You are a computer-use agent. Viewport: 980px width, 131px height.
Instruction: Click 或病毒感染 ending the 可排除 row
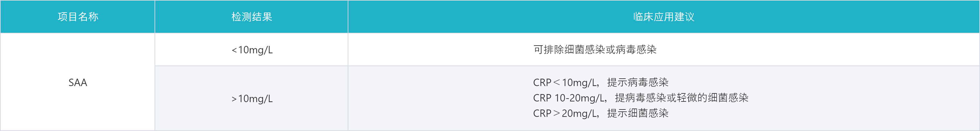631,50
